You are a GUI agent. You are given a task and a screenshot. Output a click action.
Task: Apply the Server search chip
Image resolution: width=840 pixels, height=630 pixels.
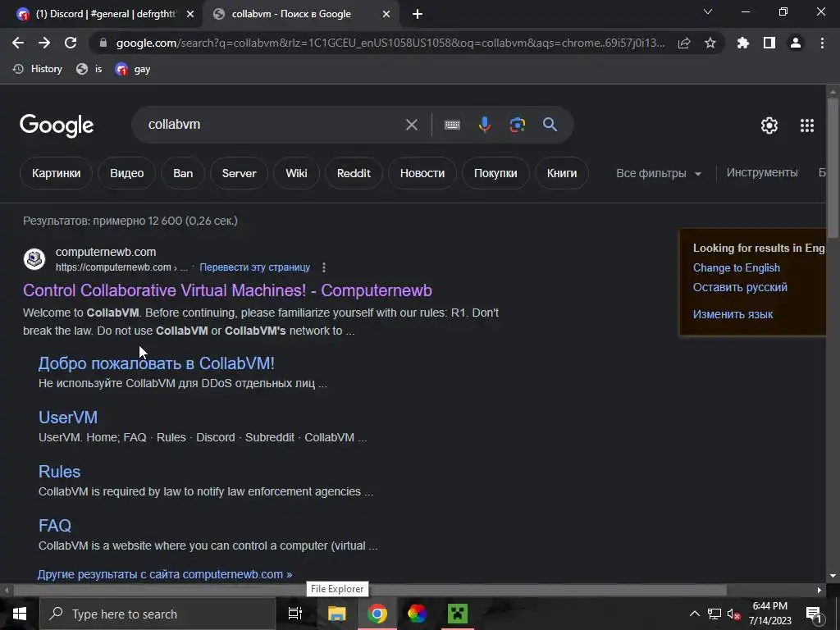tap(239, 173)
